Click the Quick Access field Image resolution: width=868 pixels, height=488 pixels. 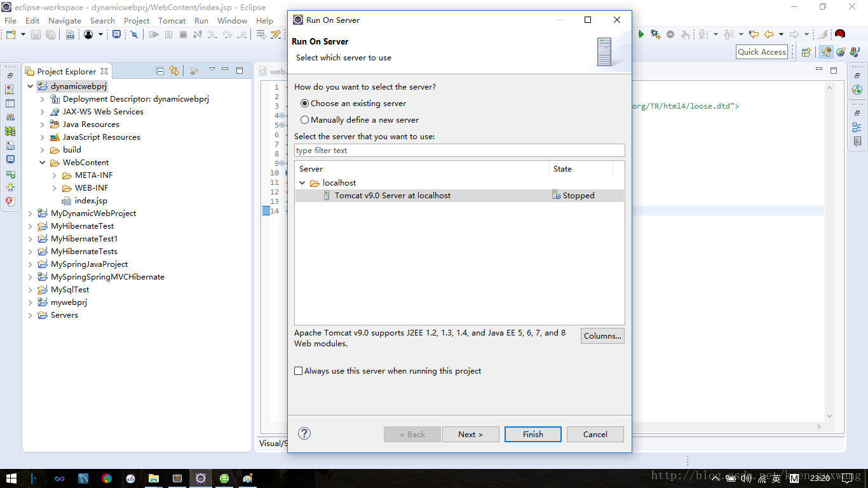pos(762,52)
